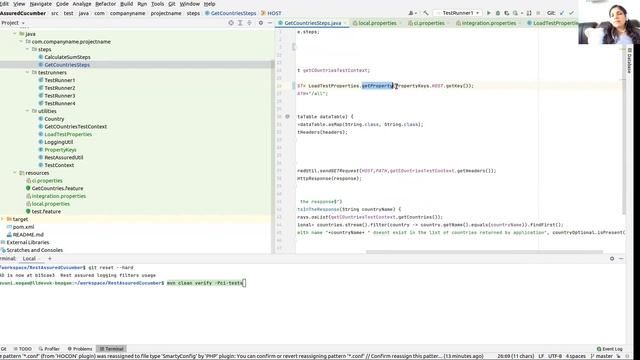Image resolution: width=640 pixels, height=360 pixels.
Task: Click the steps breadcrumb in navigation bar
Action: 193,13
